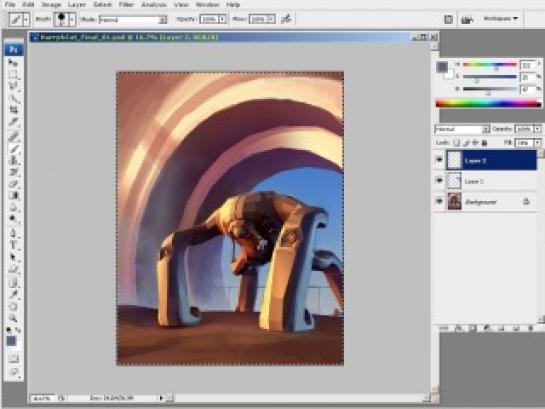The image size is (545, 409).
Task: Select the Clone Stamp tool
Action: tap(13, 161)
